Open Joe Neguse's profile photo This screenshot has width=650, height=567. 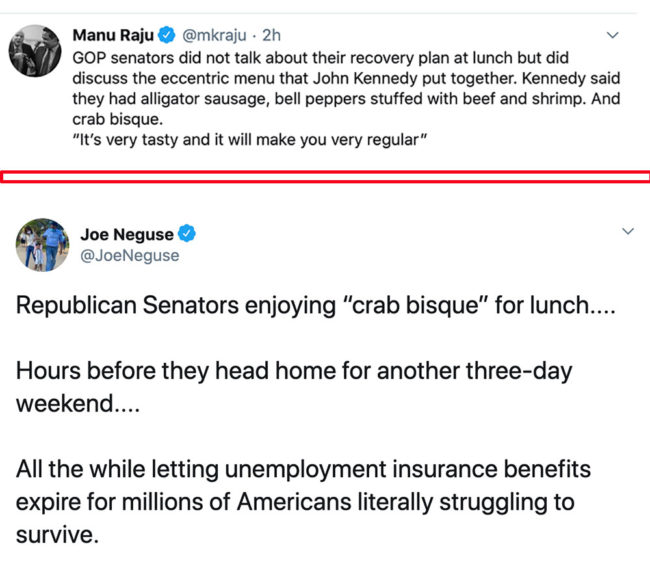click(x=42, y=245)
